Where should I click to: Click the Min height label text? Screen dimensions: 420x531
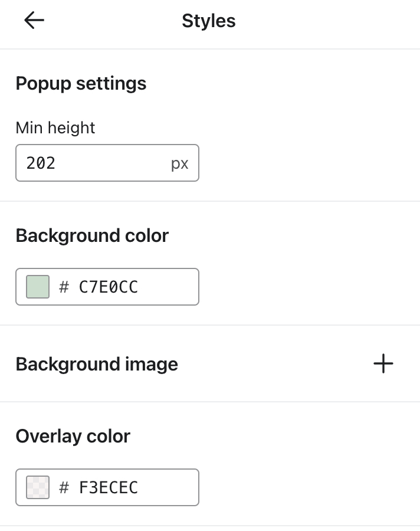tap(55, 127)
